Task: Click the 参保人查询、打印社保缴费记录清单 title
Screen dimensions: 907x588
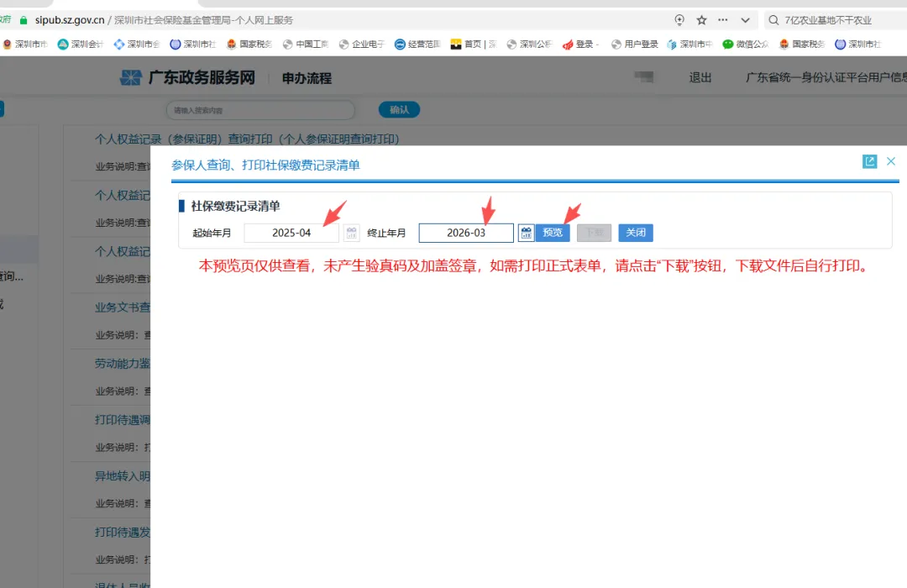Action: pyautogui.click(x=265, y=165)
